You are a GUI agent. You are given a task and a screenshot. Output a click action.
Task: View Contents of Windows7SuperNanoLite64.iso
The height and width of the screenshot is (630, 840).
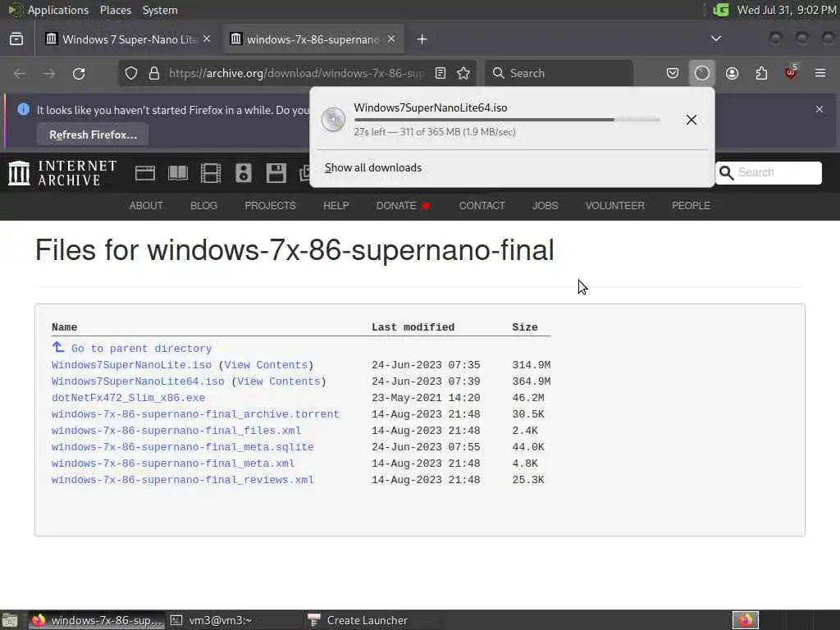[279, 381]
